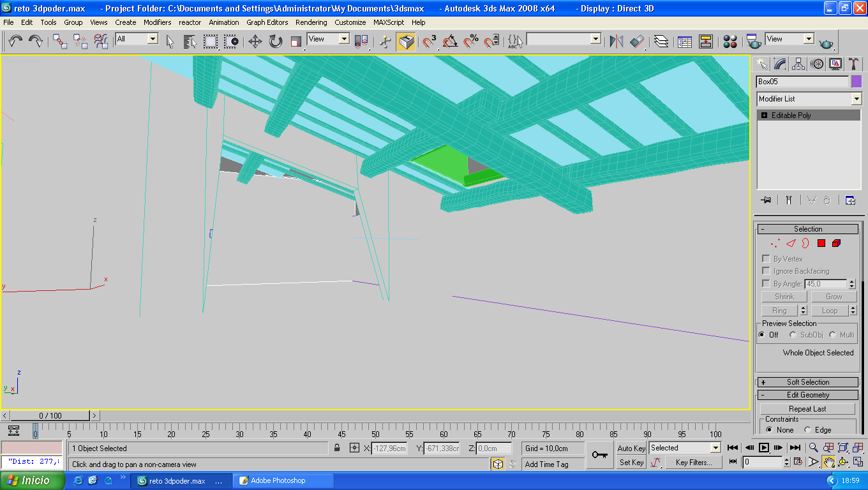
Task: Switch to the Create command panel tab
Action: click(x=761, y=64)
